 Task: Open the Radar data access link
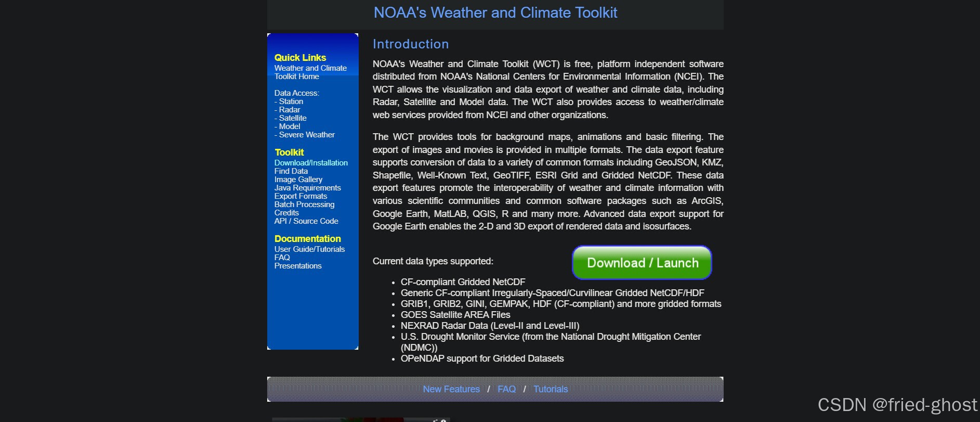(x=289, y=110)
